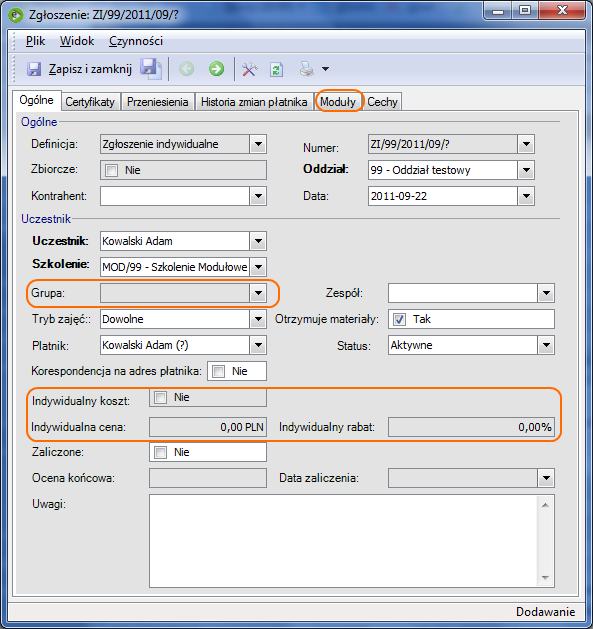Expand the Numer dropdown
Viewport: 593px width, 629px height.
coord(526,144)
